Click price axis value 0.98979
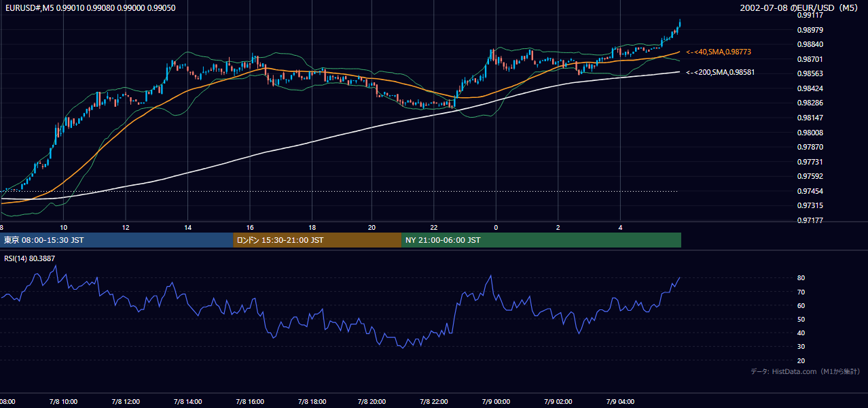Screen dimensions: 868x408 point(810,30)
